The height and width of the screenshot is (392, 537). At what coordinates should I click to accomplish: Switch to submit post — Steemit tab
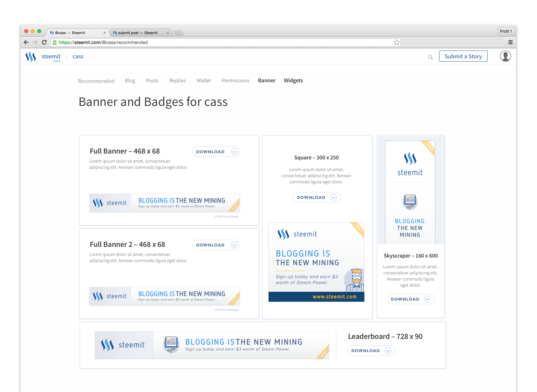point(141,33)
